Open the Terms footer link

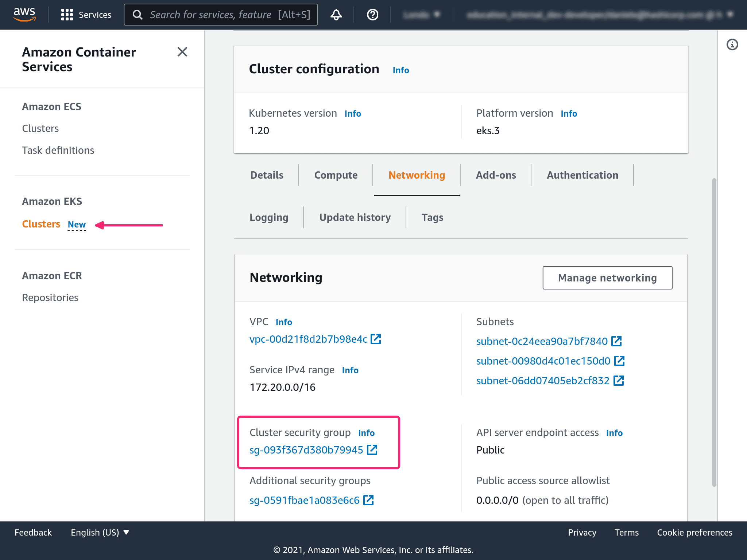627,532
